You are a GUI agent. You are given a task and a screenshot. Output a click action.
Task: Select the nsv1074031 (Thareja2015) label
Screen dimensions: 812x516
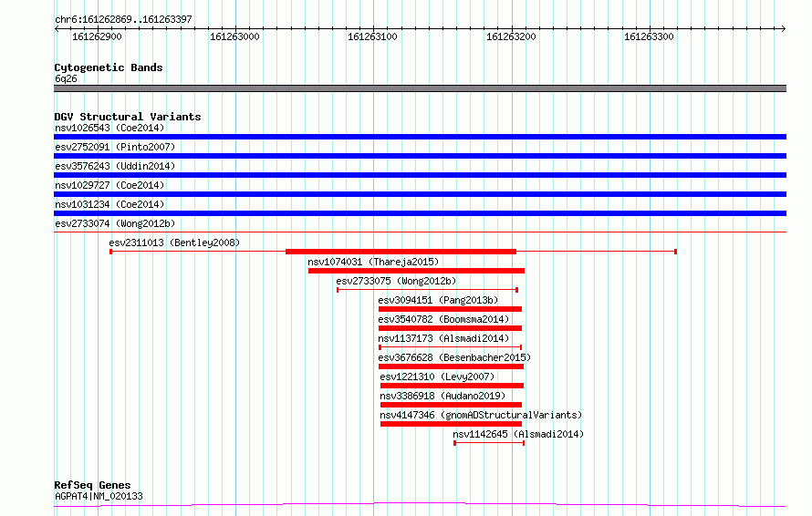pyautogui.click(x=373, y=262)
